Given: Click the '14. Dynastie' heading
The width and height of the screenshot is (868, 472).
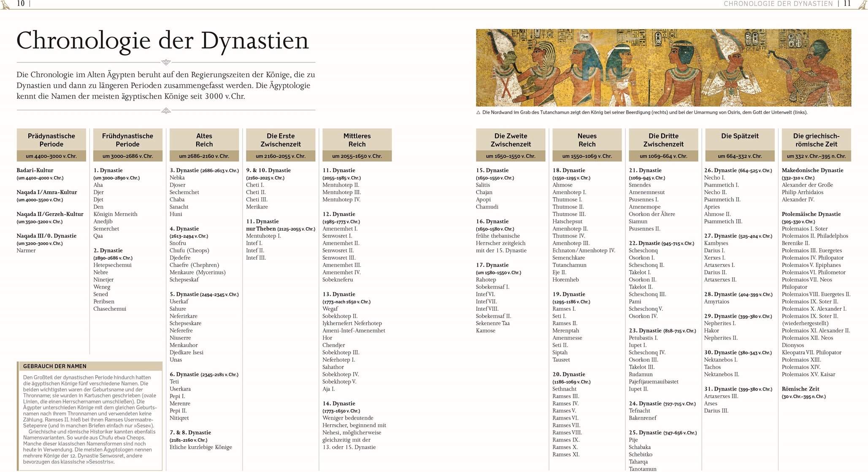Looking at the screenshot, I should click(339, 403).
